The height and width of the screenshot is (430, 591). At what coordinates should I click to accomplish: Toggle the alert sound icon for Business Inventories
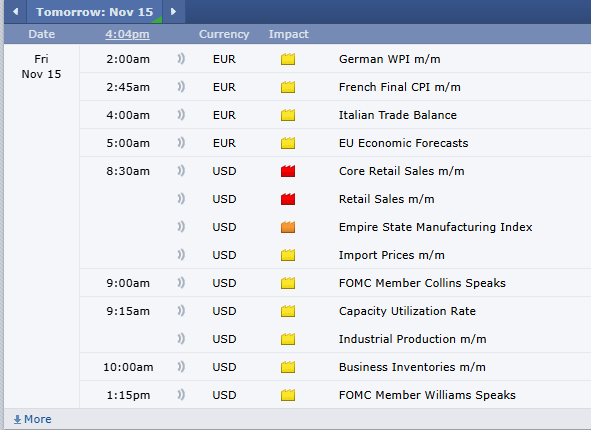click(181, 367)
